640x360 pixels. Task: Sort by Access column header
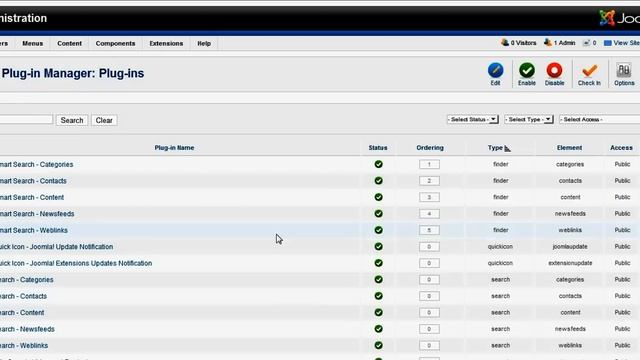[621, 148]
